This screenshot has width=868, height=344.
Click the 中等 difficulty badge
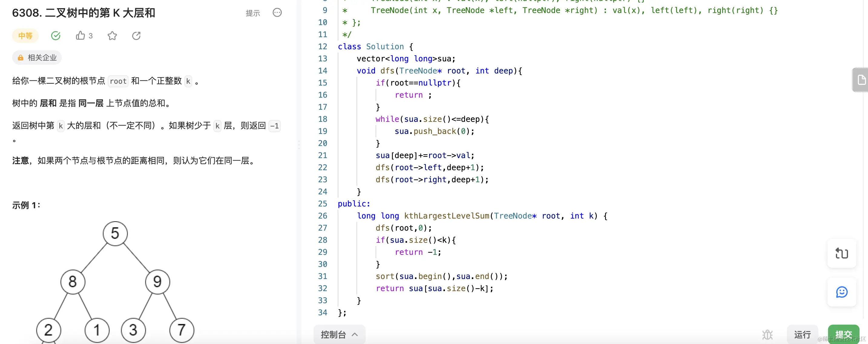click(x=25, y=36)
